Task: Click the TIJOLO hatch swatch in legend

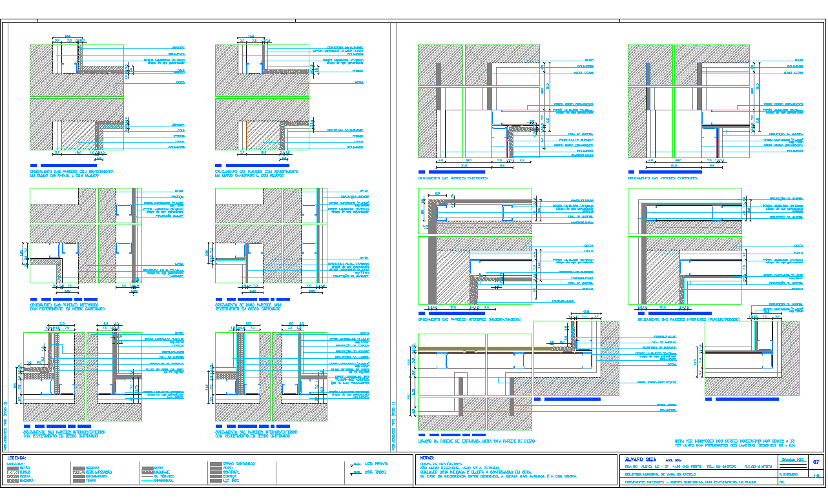Action: click(x=12, y=472)
